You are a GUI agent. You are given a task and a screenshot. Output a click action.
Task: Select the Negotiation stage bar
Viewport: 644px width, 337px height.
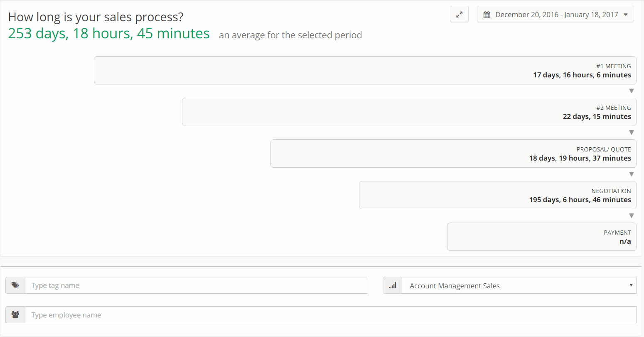coord(498,195)
